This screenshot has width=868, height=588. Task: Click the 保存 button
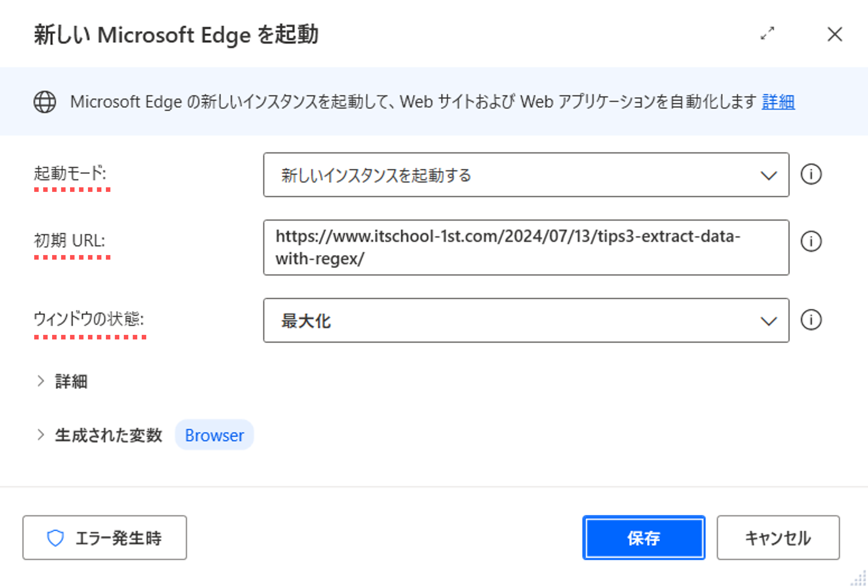[x=644, y=538]
